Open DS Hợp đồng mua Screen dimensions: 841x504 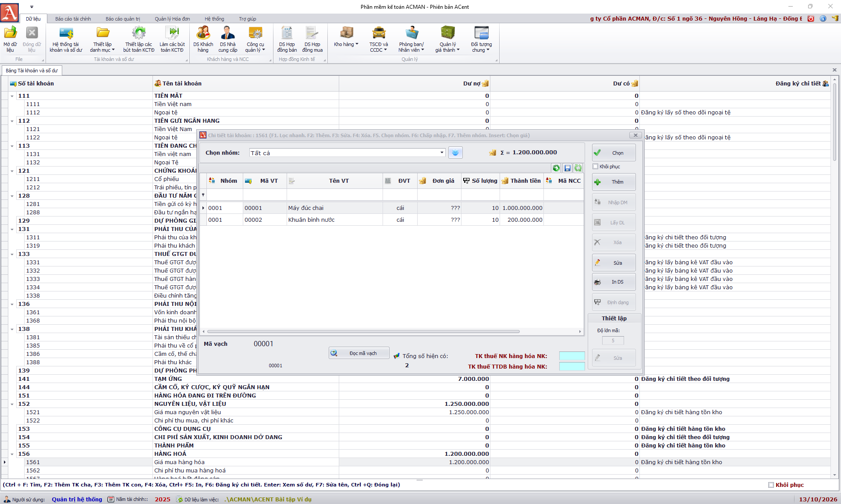tap(312, 39)
